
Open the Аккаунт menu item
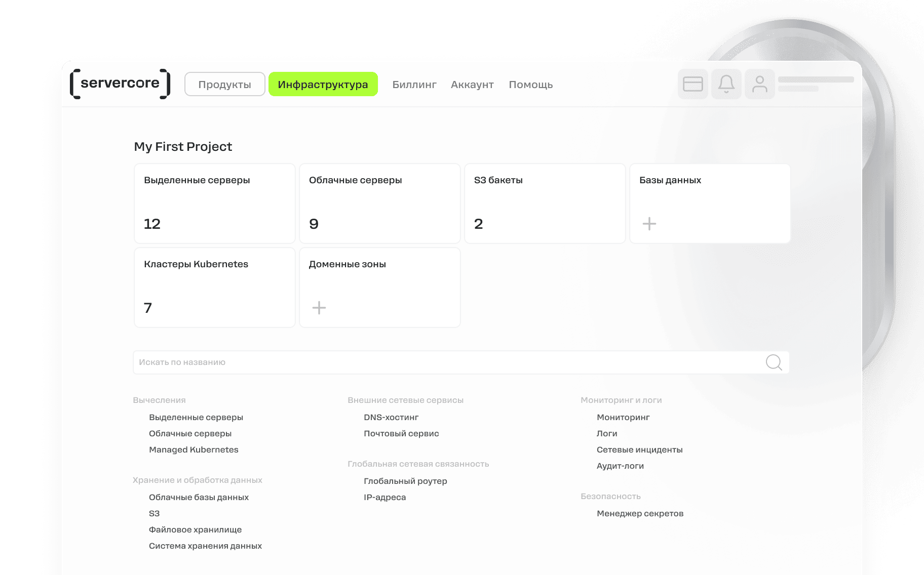472,84
